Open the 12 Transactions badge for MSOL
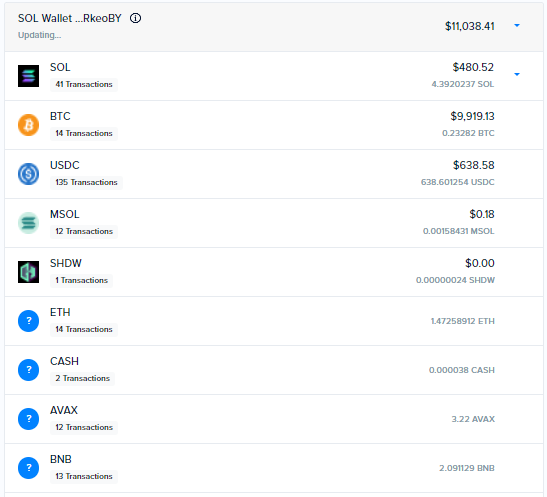The width and height of the screenshot is (547, 497). (84, 232)
